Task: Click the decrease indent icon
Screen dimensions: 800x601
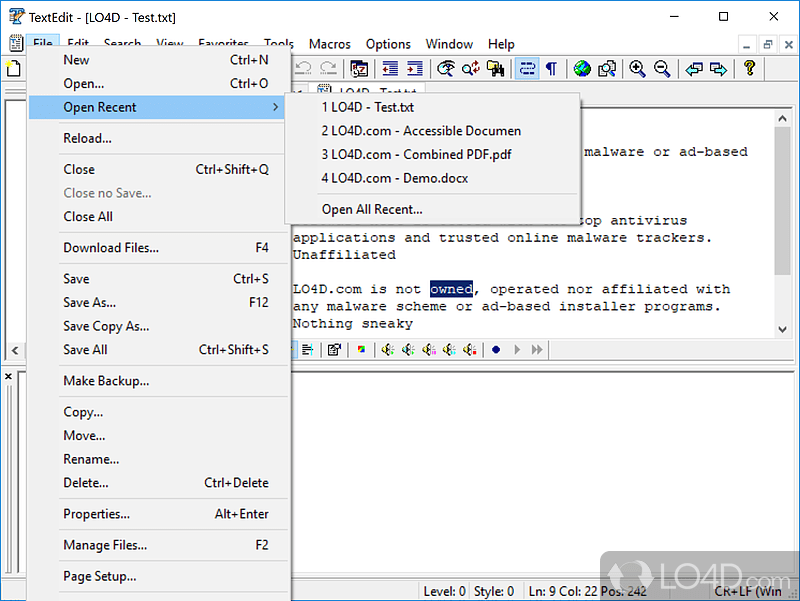Action: (390, 68)
